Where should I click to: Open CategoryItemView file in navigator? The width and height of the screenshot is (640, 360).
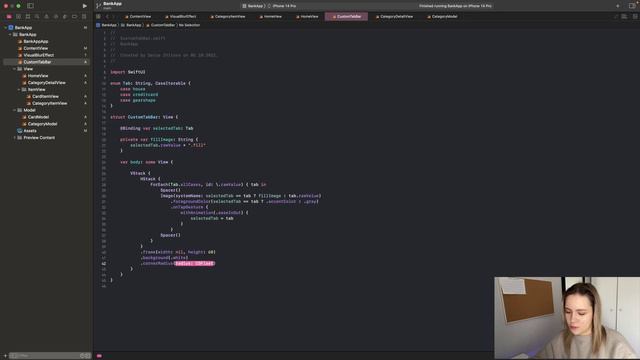click(x=49, y=103)
